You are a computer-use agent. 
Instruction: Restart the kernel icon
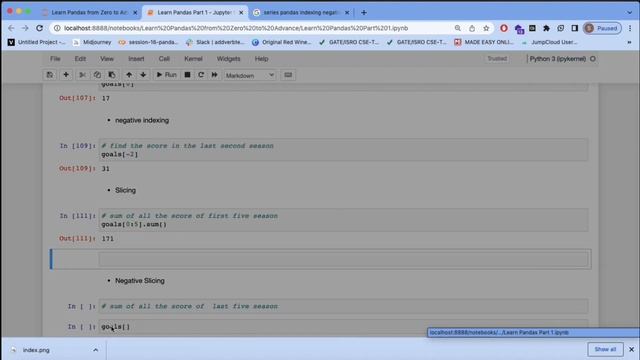click(x=201, y=75)
